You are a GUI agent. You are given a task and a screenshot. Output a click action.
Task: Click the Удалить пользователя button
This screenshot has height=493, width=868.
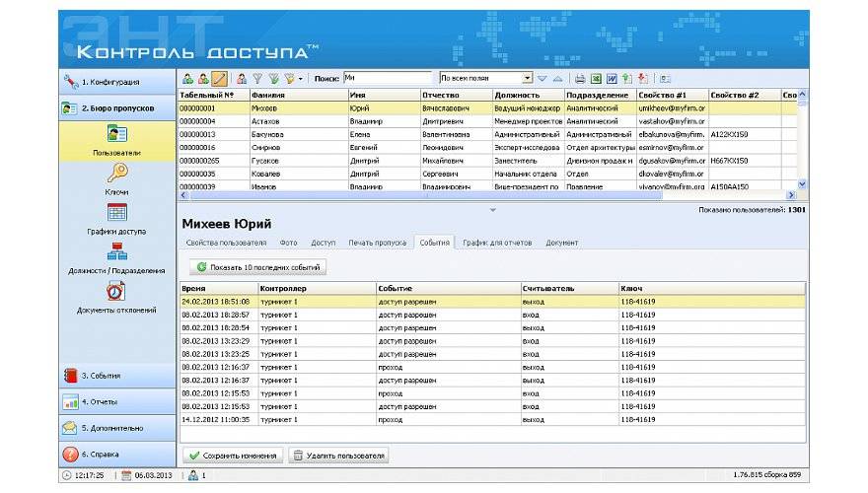340,456
